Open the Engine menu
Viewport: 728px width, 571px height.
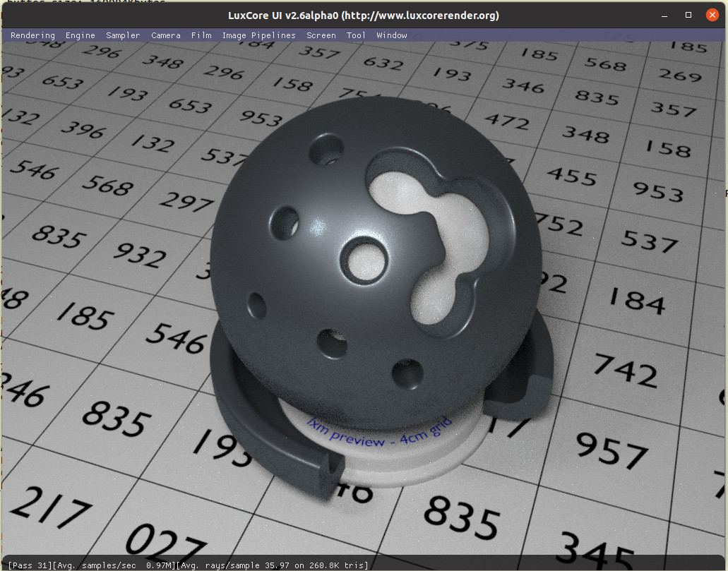80,35
